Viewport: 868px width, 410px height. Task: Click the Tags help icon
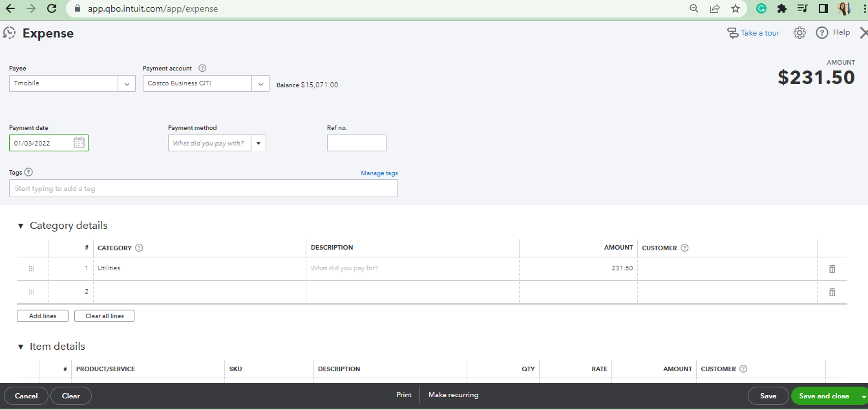28,173
